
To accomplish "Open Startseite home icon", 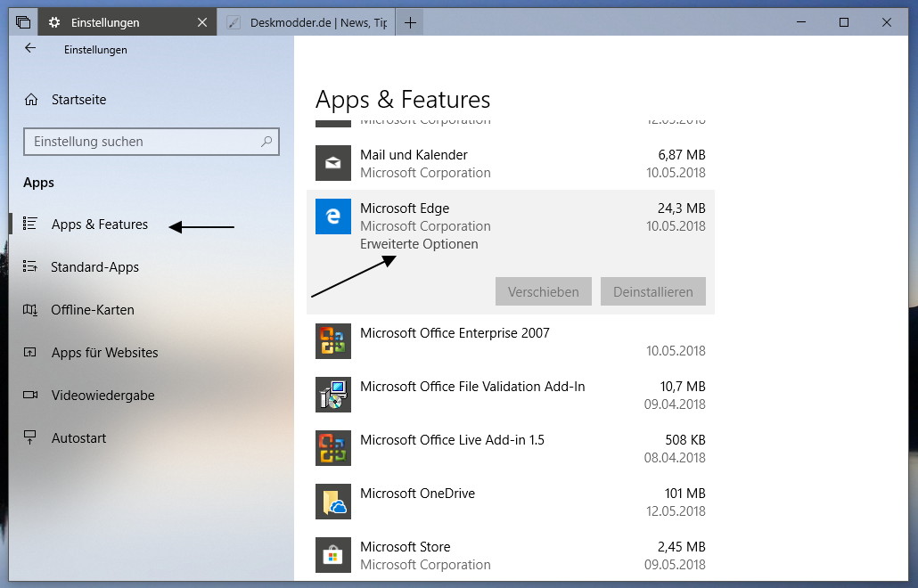I will tap(31, 100).
